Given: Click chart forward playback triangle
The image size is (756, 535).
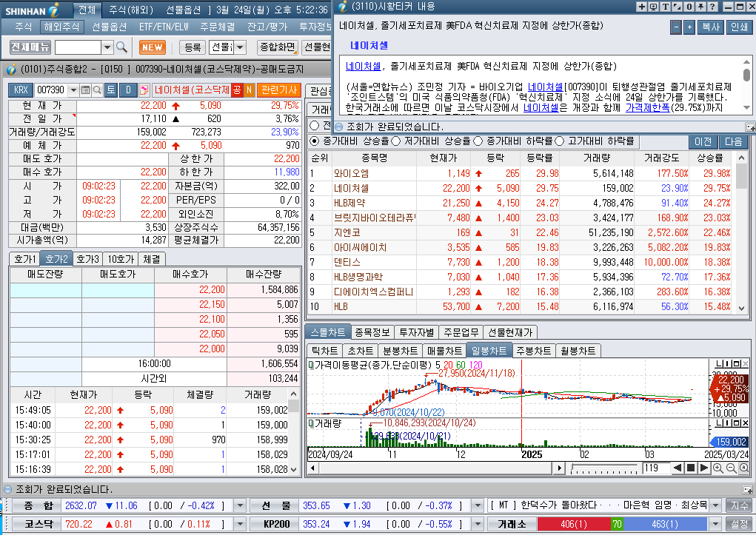Looking at the screenshot, I should coord(703,468).
